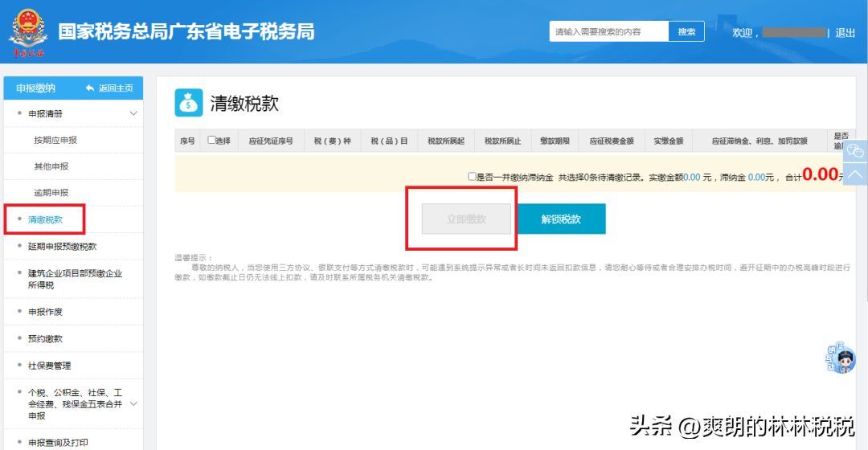Open the WeChat floating icon on right
Viewport: 868px width, 450px height.
[x=855, y=151]
